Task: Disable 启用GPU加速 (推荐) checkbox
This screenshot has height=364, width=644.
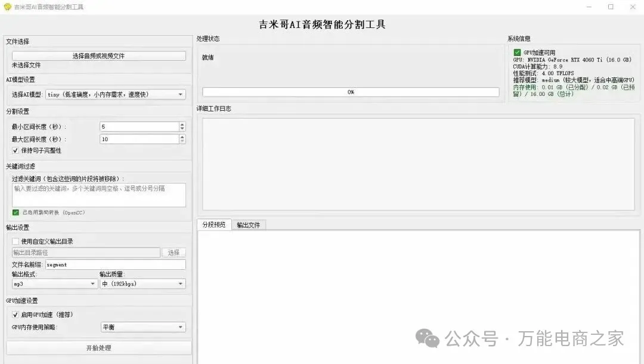Action: pos(16,315)
